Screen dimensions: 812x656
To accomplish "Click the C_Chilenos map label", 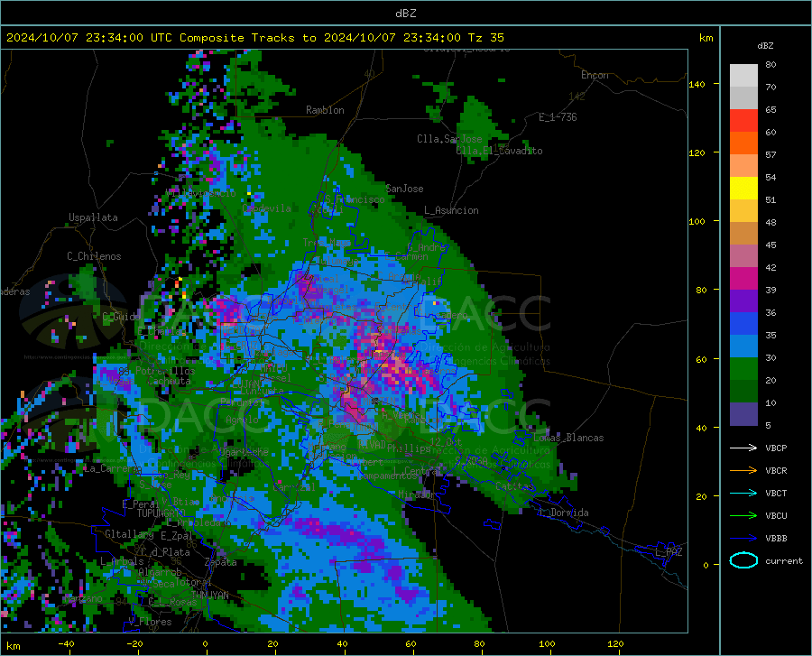I will click(x=94, y=256).
